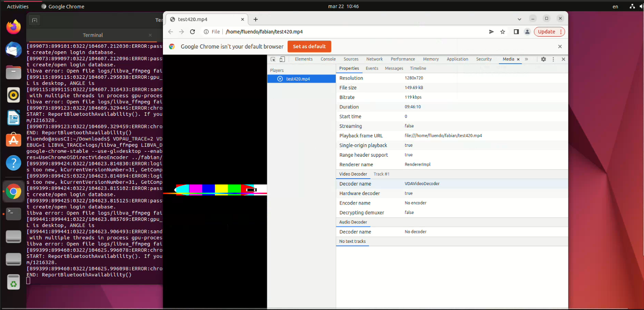Open the Chrome profile avatar menu
The image size is (644, 310).
pyautogui.click(x=527, y=32)
